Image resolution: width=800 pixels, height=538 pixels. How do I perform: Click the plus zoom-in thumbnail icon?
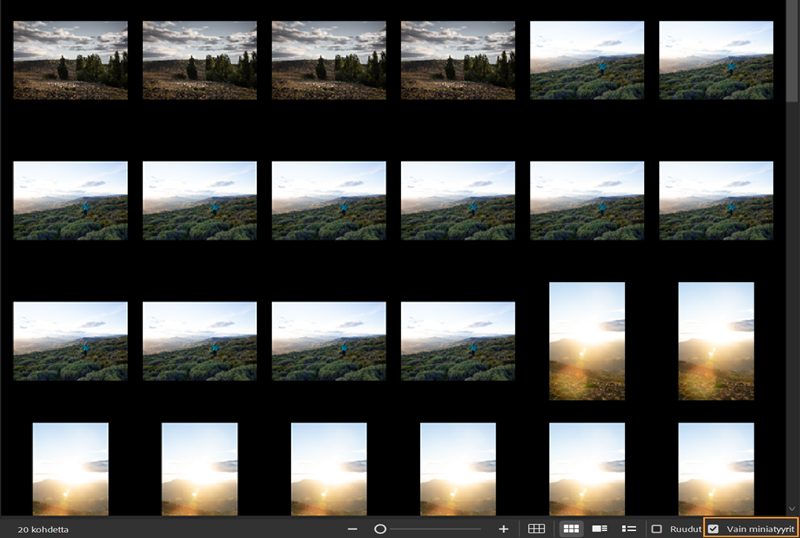(503, 528)
